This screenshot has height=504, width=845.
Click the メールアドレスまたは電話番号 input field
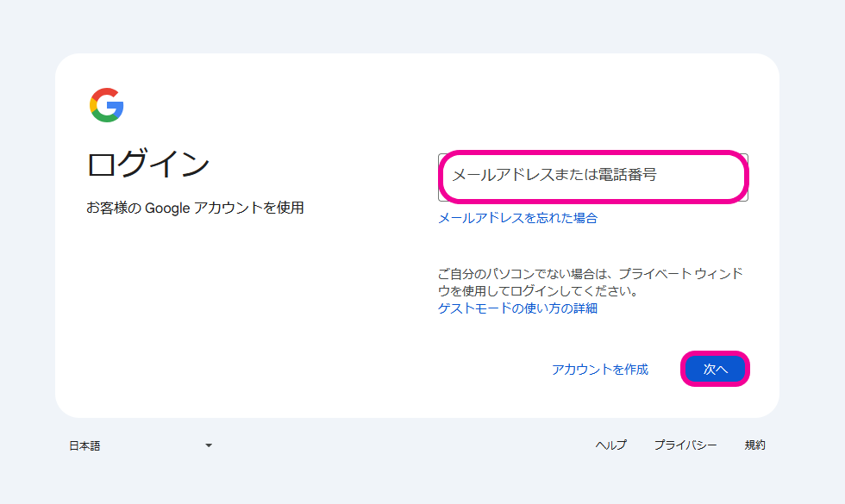coord(592,177)
